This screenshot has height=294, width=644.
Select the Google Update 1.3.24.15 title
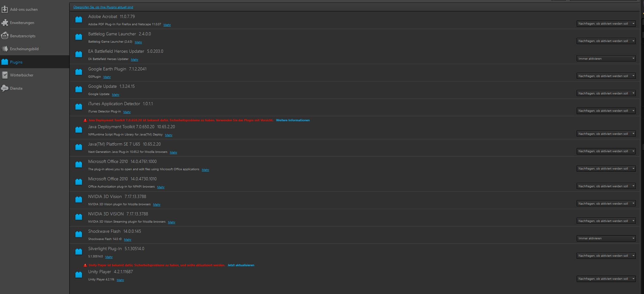(111, 86)
